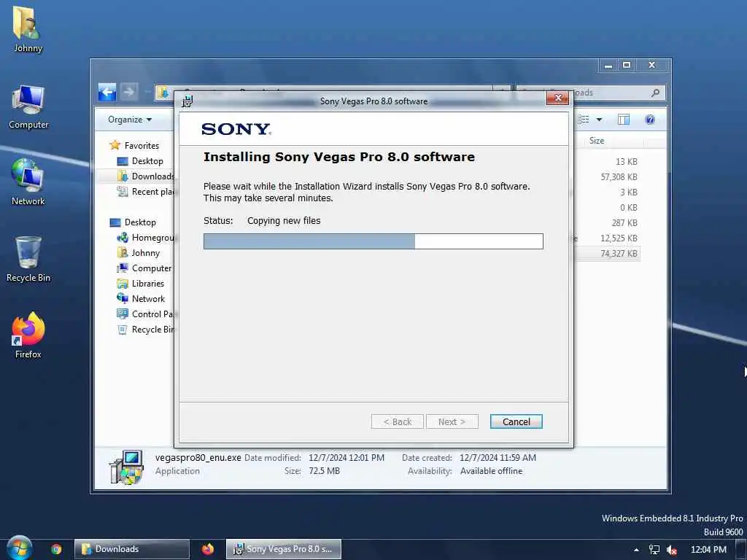
Task: Click vegaspro80_enu.exe name in details pane
Action: [x=198, y=458]
